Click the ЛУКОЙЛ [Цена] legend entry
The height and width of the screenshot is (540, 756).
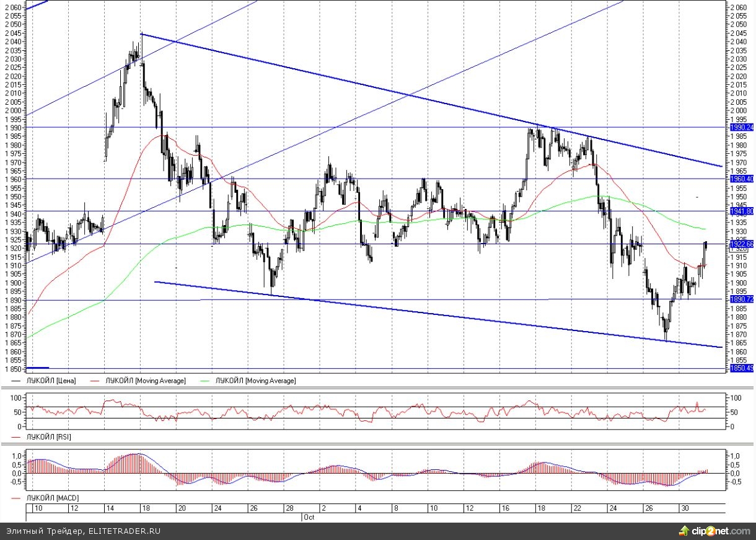[x=51, y=381]
